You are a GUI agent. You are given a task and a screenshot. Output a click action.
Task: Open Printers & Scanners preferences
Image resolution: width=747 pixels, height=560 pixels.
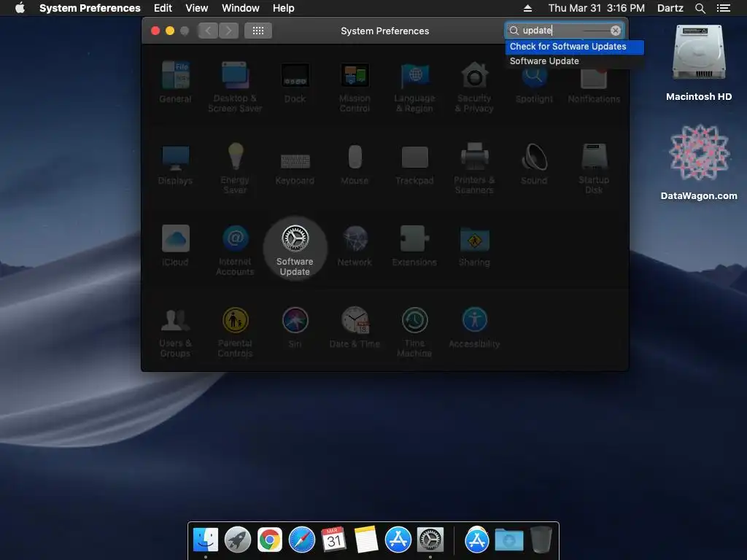tap(474, 168)
